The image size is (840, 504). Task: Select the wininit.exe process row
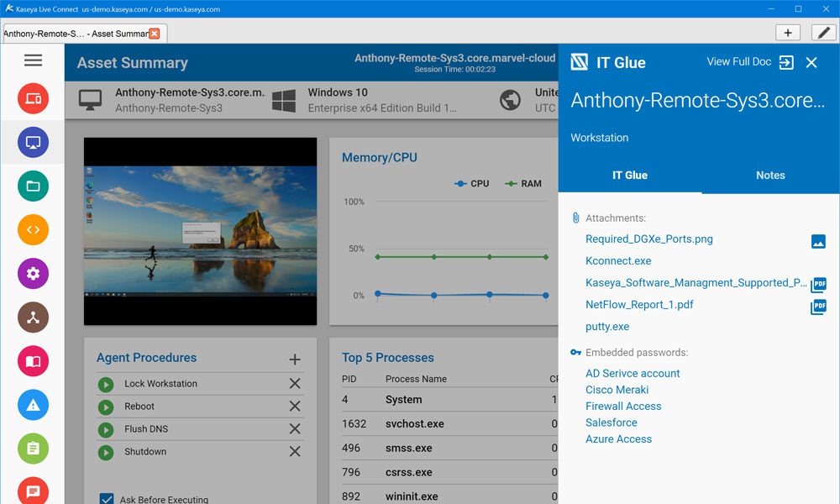click(x=449, y=496)
